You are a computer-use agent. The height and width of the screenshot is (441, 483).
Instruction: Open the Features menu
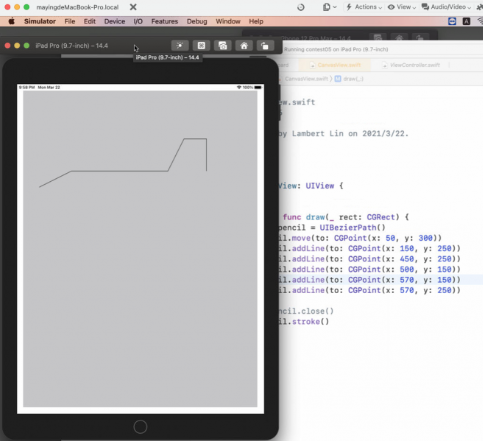[165, 21]
